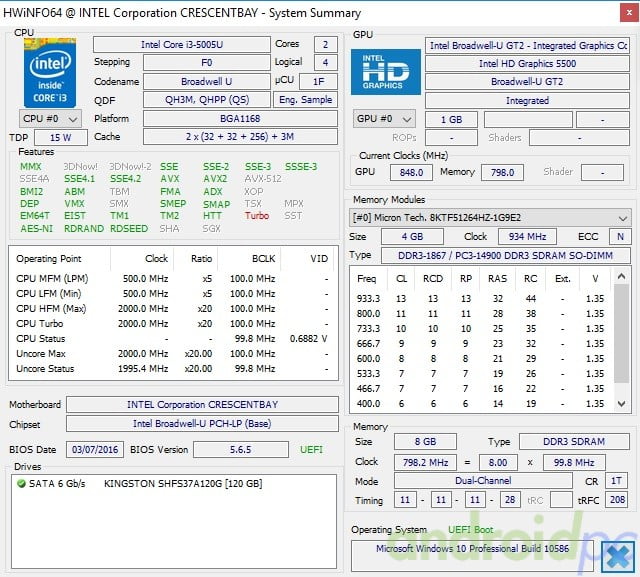Image resolution: width=640 pixels, height=577 pixels.
Task: Click the AES-NI feature label
Action: point(36,229)
